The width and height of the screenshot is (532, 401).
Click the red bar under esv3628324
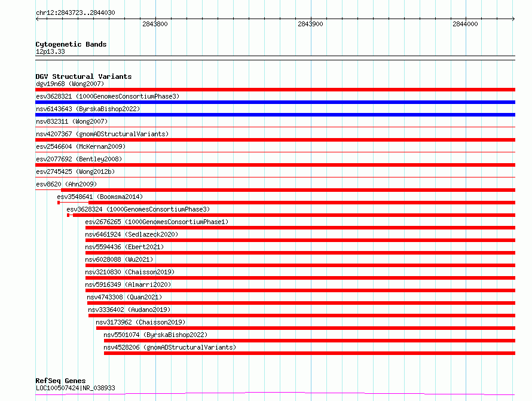pyautogui.click(x=294, y=215)
